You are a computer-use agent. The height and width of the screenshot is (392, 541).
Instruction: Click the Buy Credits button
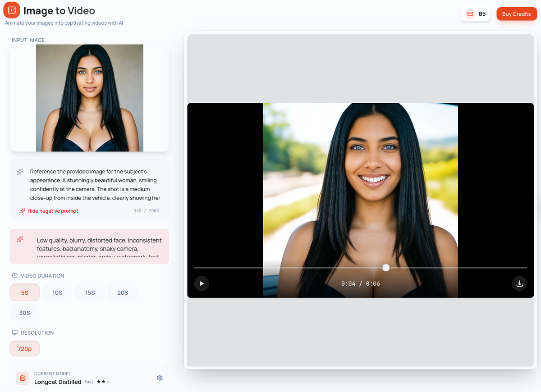(517, 14)
